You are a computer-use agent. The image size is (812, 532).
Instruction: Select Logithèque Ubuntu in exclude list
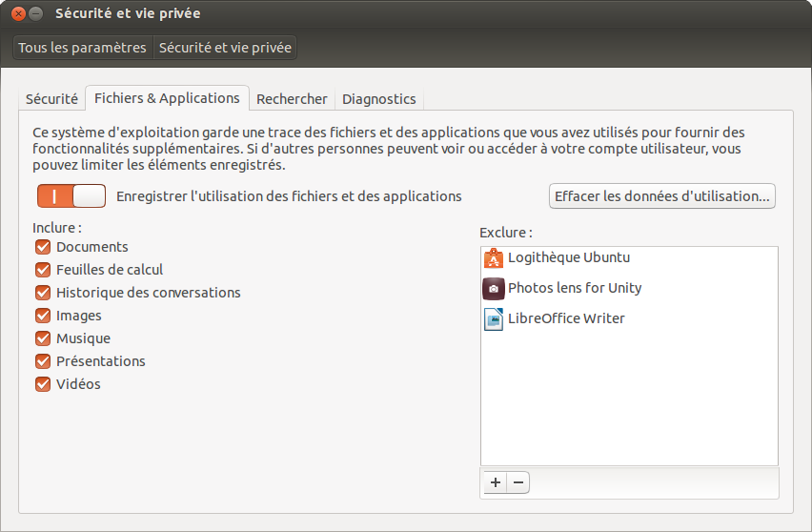pyautogui.click(x=629, y=258)
